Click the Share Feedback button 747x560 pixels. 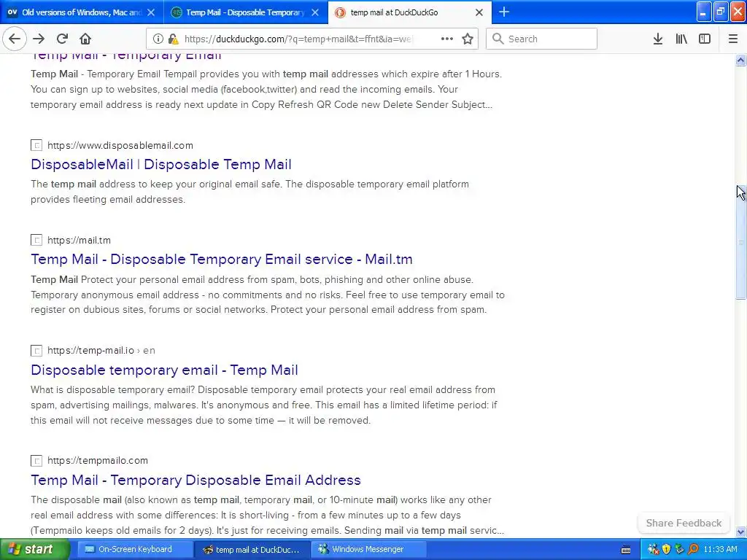684,523
